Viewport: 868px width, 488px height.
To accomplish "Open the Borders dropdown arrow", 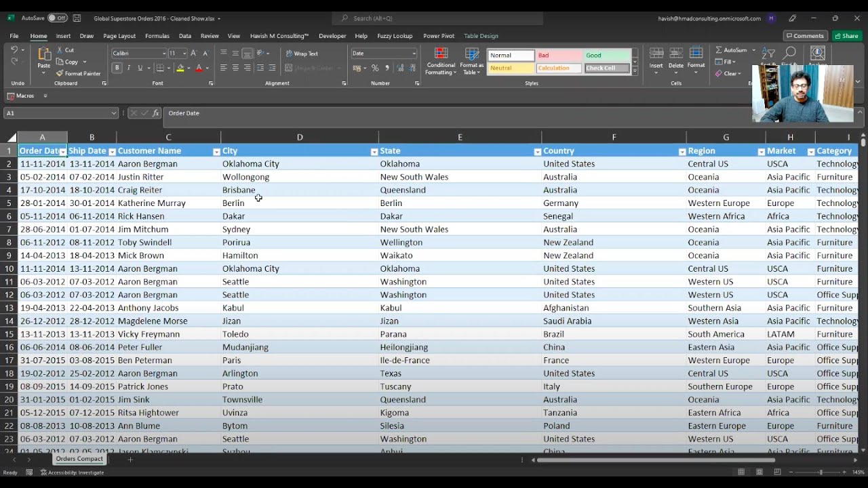I will [168, 68].
